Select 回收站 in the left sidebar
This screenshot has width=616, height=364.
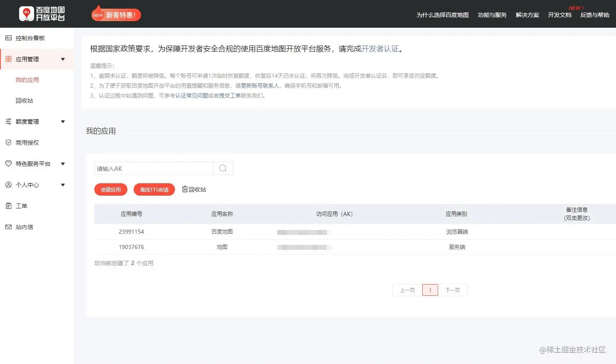tap(24, 101)
